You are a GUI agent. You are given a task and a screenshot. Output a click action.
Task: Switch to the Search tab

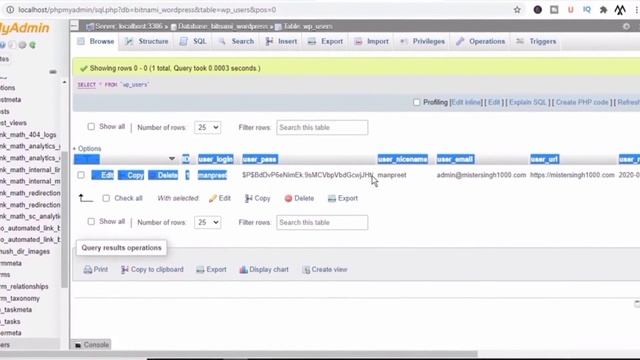coord(236,41)
